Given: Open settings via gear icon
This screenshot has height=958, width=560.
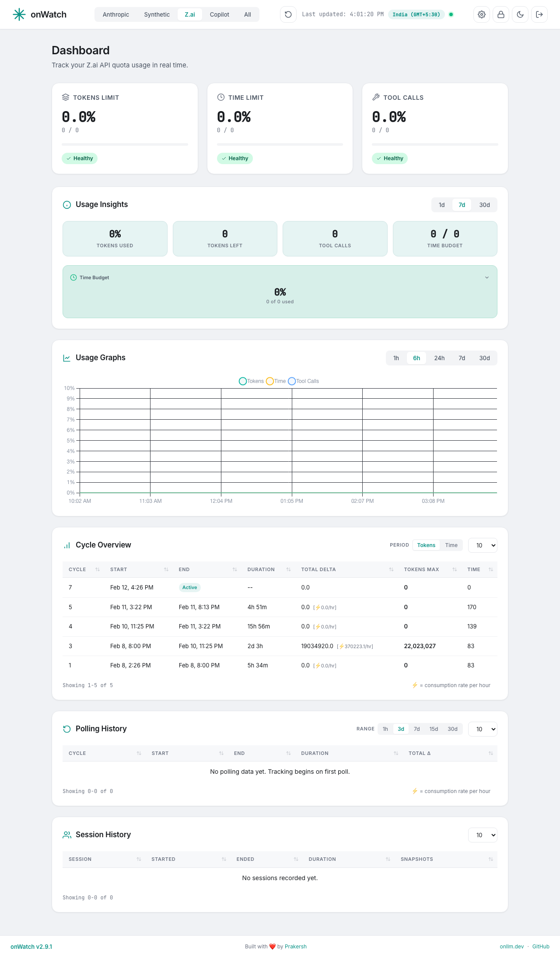Looking at the screenshot, I should (482, 14).
